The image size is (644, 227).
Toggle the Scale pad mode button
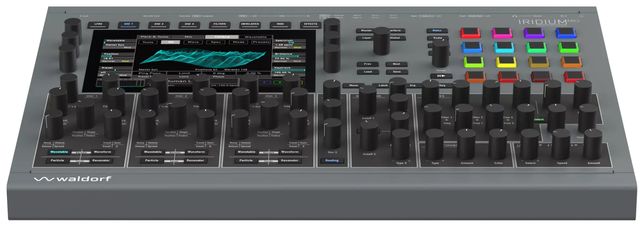(x=438, y=38)
